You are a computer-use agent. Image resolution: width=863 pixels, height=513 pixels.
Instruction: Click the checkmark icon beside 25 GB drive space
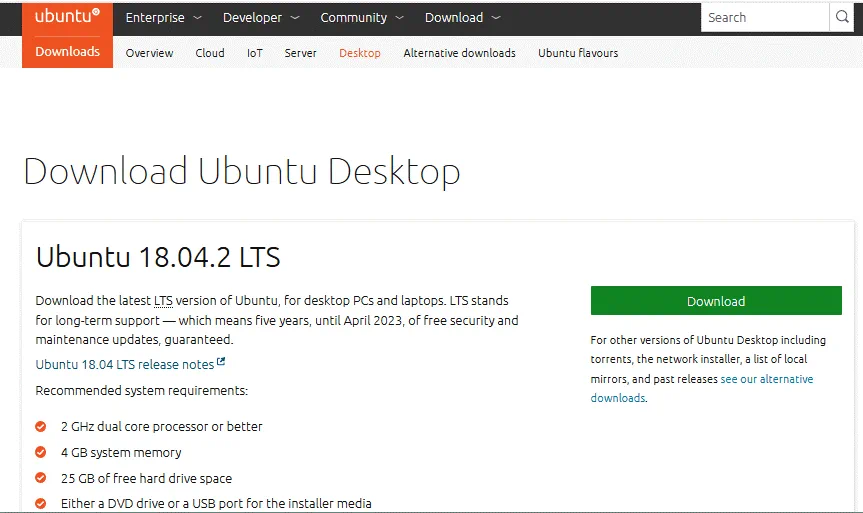coord(41,478)
